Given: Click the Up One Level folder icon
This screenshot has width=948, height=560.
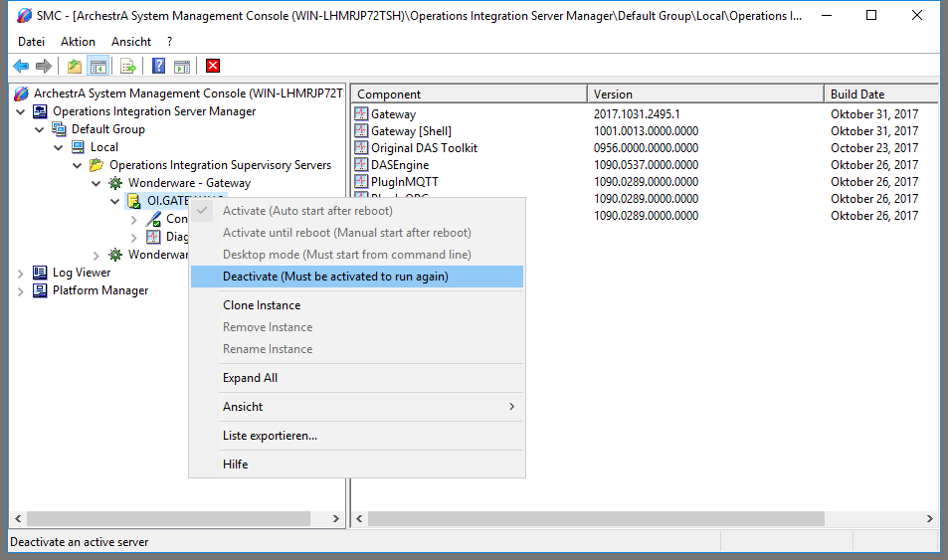Looking at the screenshot, I should pyautogui.click(x=75, y=67).
